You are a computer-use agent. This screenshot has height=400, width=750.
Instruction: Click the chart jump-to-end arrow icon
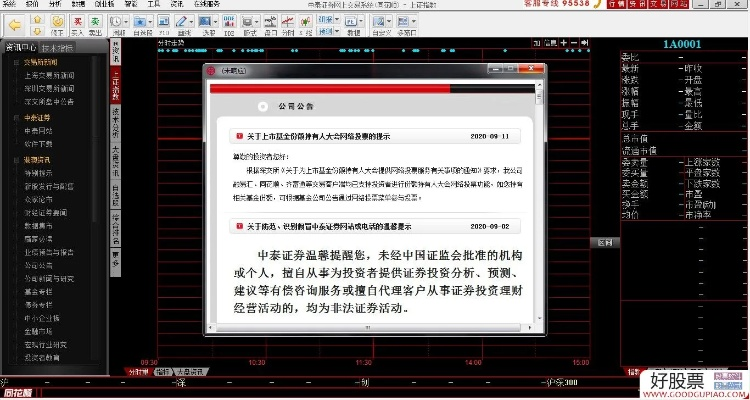point(585,43)
